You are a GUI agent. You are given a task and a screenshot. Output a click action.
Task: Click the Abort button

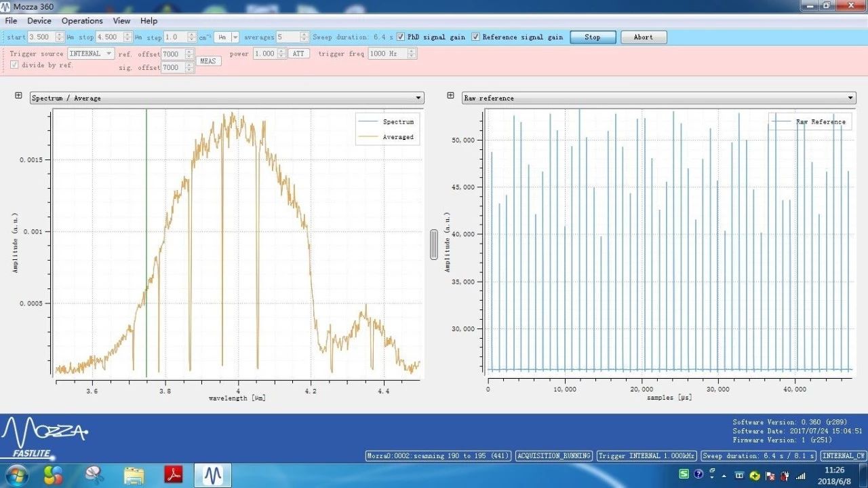[x=643, y=37]
